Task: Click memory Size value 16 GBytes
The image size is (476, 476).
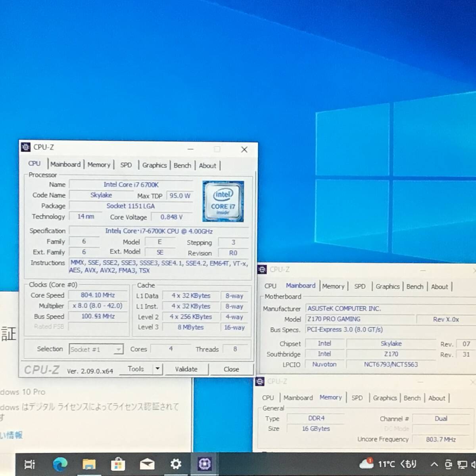Action: [x=316, y=429]
